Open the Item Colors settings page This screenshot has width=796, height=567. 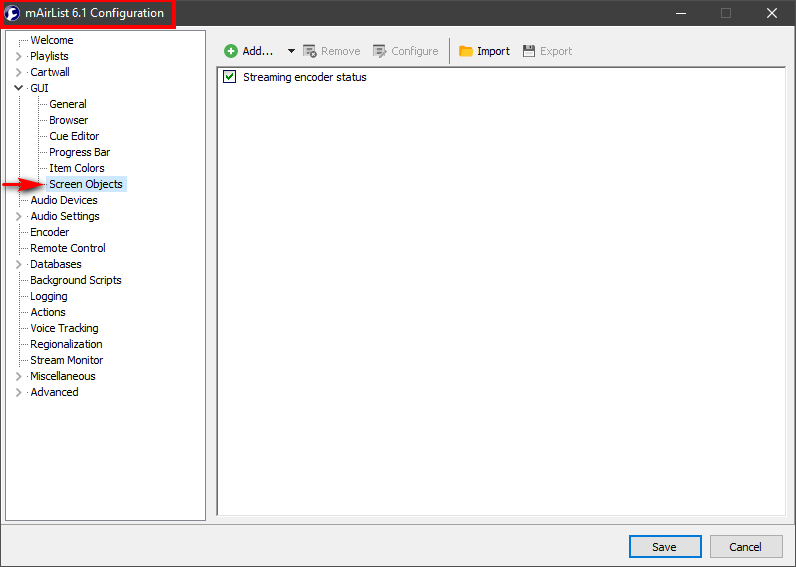point(77,168)
